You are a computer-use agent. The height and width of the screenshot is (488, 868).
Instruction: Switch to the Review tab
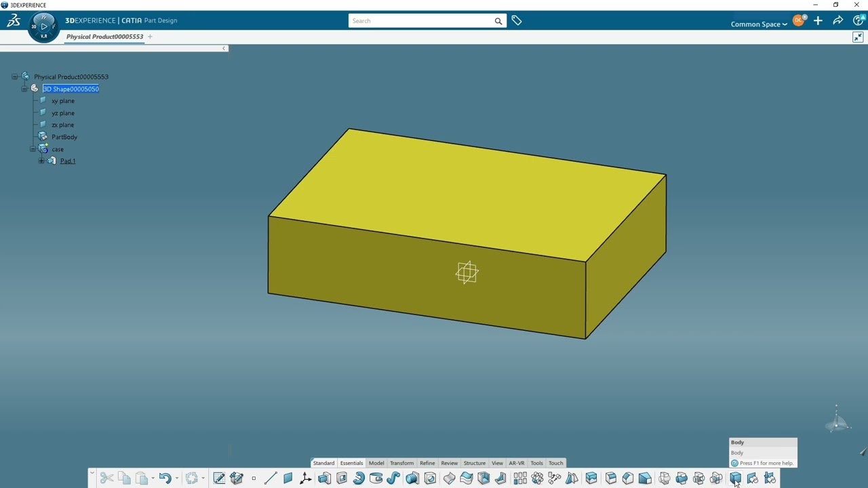coord(450,463)
